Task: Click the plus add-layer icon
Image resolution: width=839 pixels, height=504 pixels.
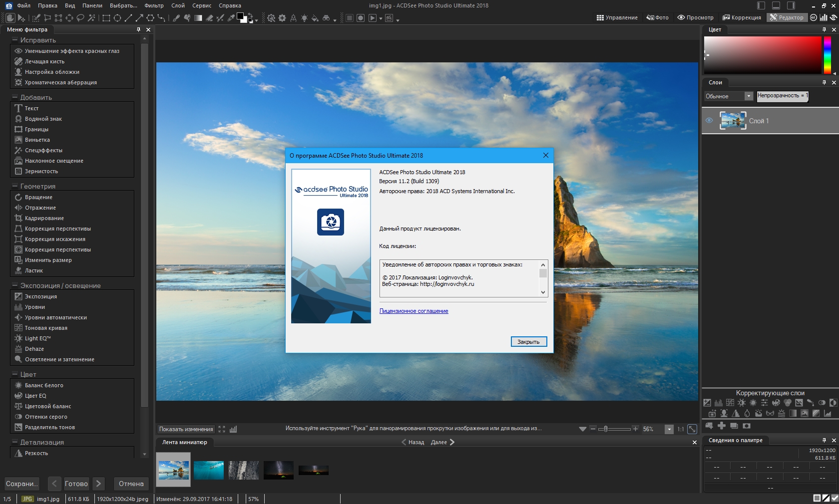Action: click(x=722, y=426)
